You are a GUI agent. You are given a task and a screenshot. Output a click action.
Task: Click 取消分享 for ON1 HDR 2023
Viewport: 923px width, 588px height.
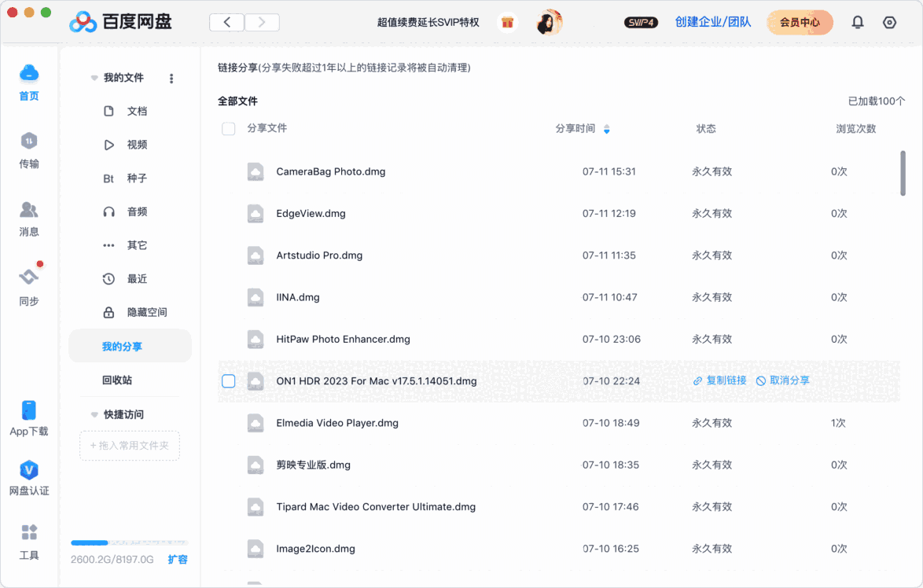783,380
